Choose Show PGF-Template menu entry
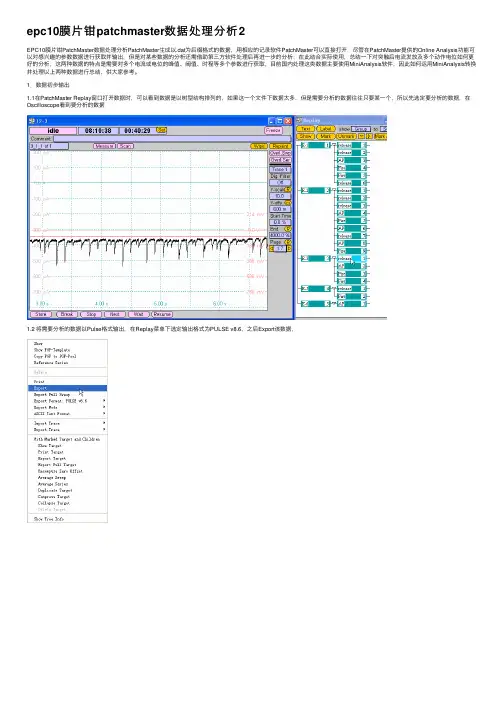The height and width of the screenshot is (713, 504). (67, 350)
